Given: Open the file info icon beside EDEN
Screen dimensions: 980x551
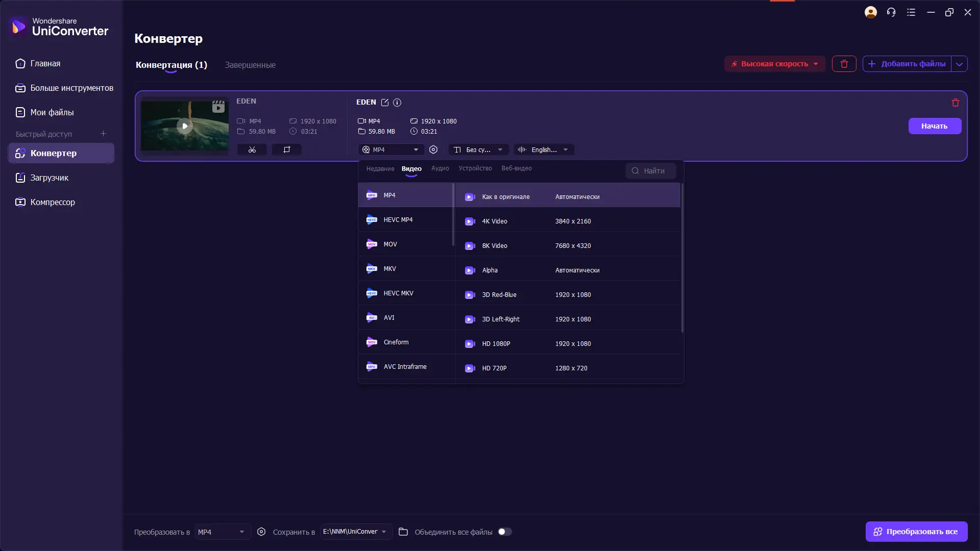Looking at the screenshot, I should [397, 103].
